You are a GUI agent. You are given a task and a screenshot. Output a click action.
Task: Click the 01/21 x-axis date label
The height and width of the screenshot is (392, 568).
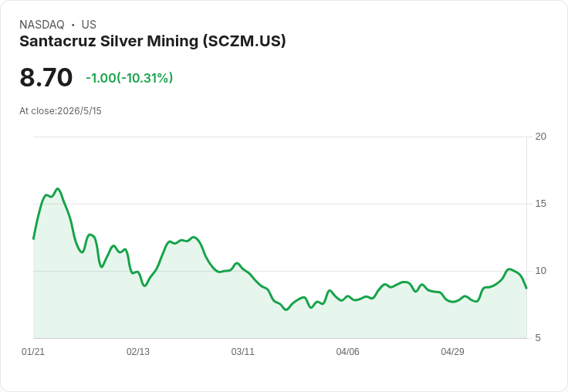pyautogui.click(x=33, y=351)
